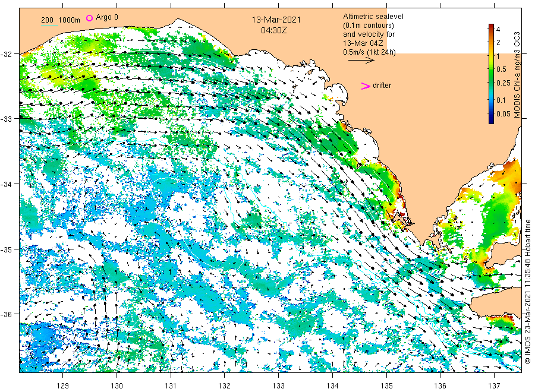Click the 'Argo 0' legend label
The image size is (535, 392).
click(x=107, y=17)
